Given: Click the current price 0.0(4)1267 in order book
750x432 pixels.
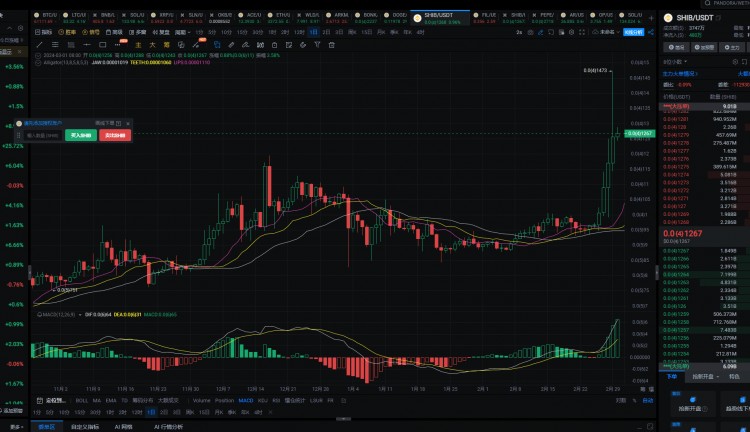Looking at the screenshot, I should click(x=683, y=233).
